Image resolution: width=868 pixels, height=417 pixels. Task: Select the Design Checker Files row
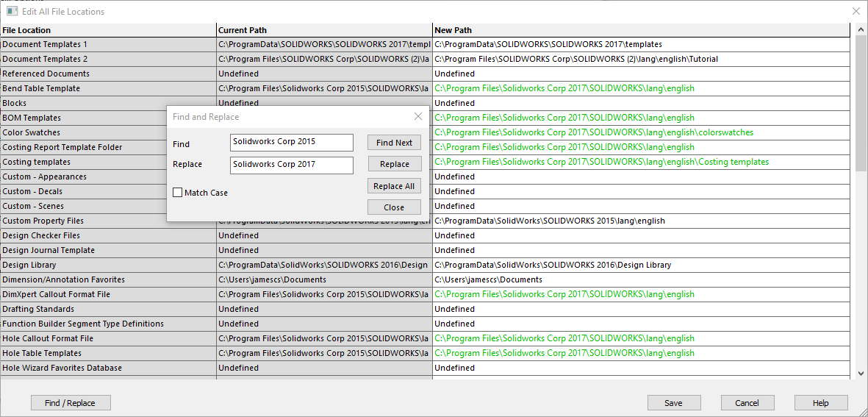click(x=108, y=235)
